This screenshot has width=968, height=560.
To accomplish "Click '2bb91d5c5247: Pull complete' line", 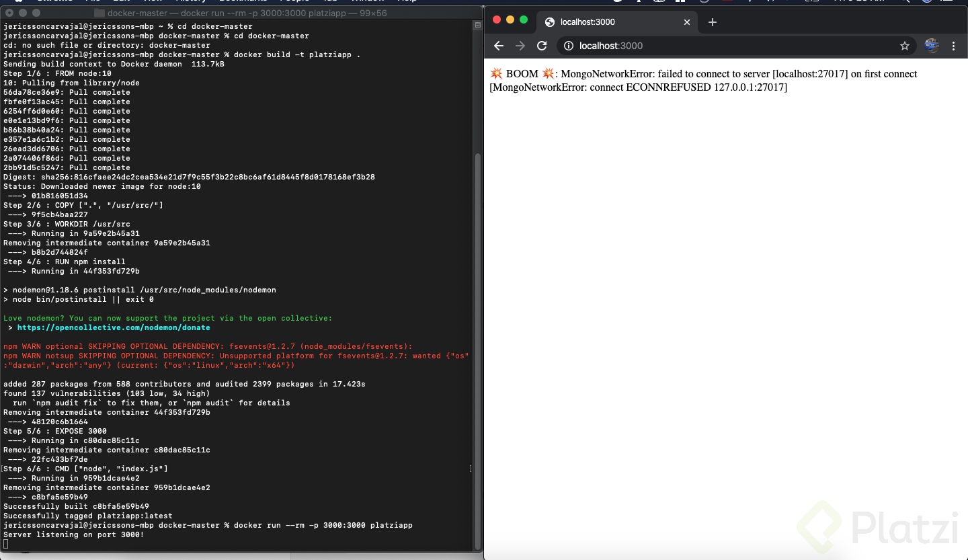I will coord(67,167).
